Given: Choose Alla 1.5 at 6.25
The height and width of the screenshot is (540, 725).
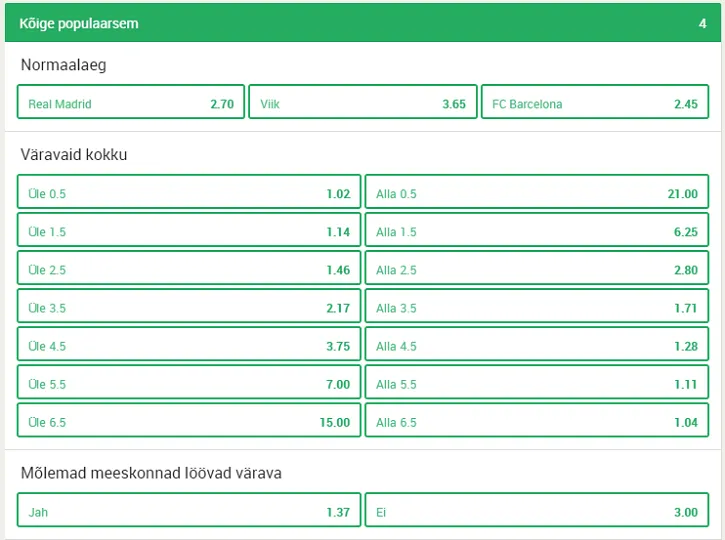Looking at the screenshot, I should point(536,231).
